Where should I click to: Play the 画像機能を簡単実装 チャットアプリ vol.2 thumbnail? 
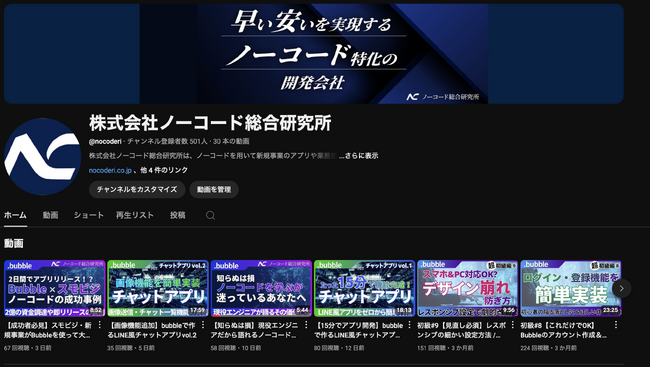pos(158,288)
